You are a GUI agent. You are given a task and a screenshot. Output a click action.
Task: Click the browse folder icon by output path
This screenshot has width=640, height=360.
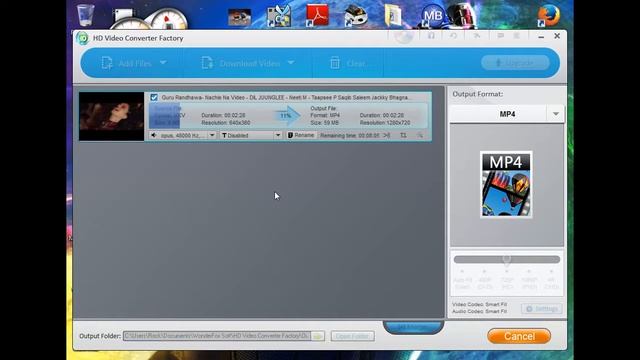(318, 336)
